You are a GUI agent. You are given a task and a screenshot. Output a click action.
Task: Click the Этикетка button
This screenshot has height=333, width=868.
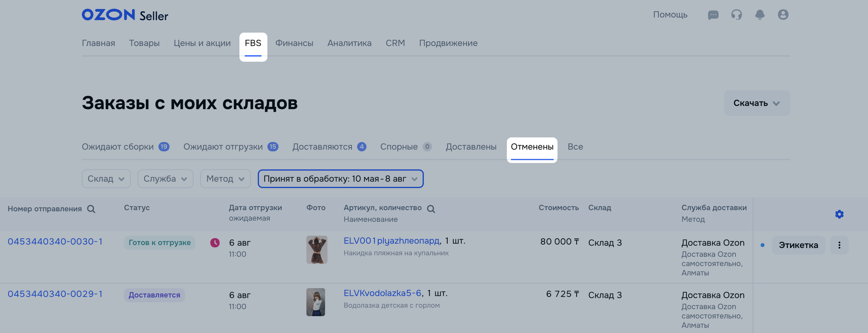click(x=798, y=245)
